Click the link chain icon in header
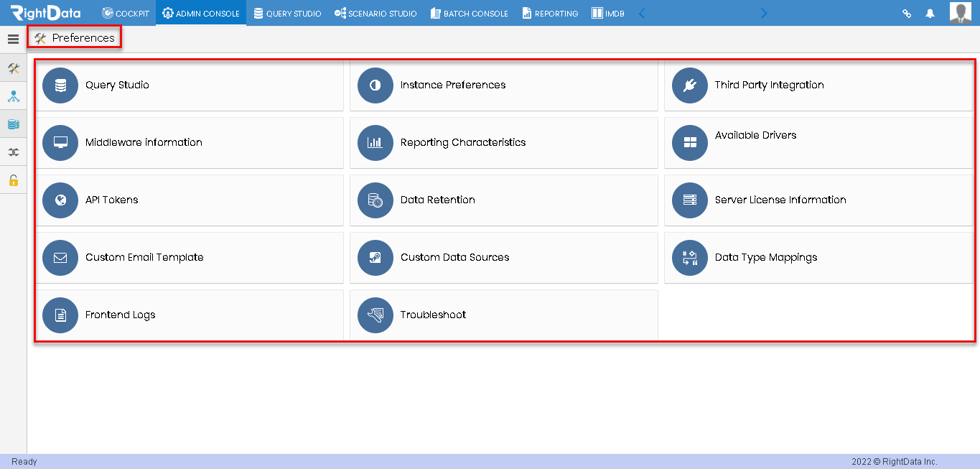 [907, 13]
